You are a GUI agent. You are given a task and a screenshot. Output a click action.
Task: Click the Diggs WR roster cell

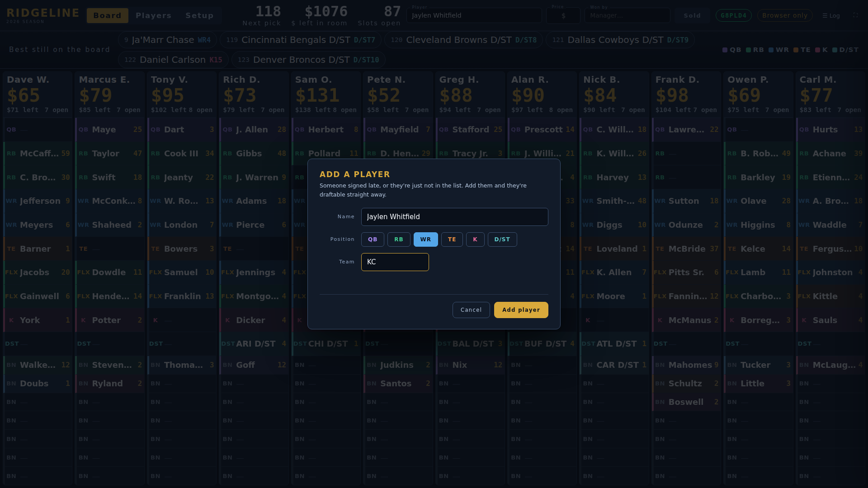tap(614, 225)
